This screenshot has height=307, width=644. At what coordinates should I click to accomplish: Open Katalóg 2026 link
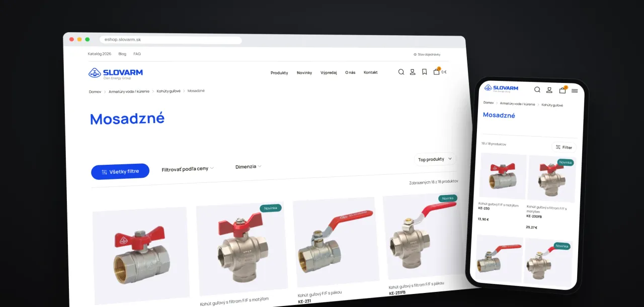click(x=100, y=54)
